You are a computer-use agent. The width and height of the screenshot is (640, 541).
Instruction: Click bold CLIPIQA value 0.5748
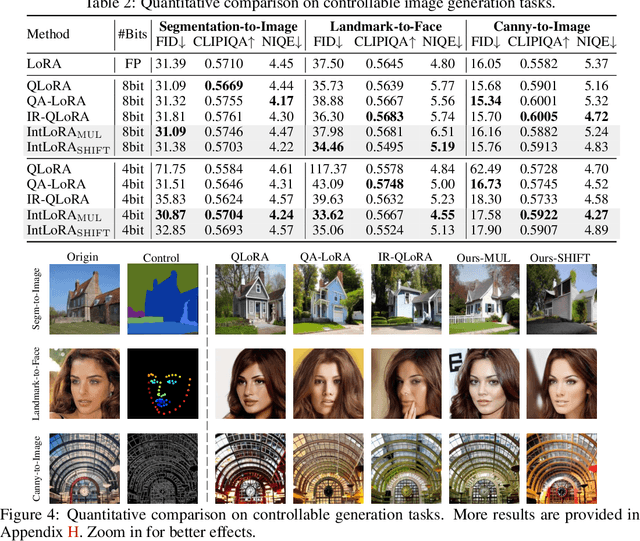coord(384,184)
